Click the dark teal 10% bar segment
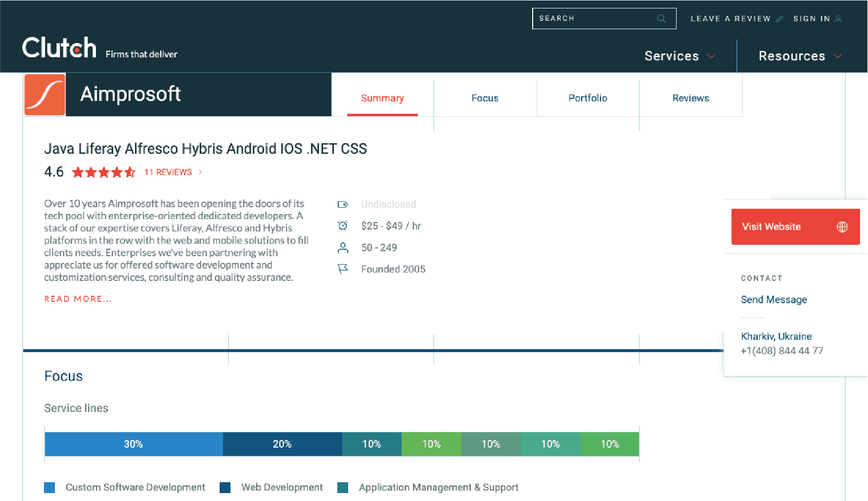868x501 pixels. click(372, 444)
